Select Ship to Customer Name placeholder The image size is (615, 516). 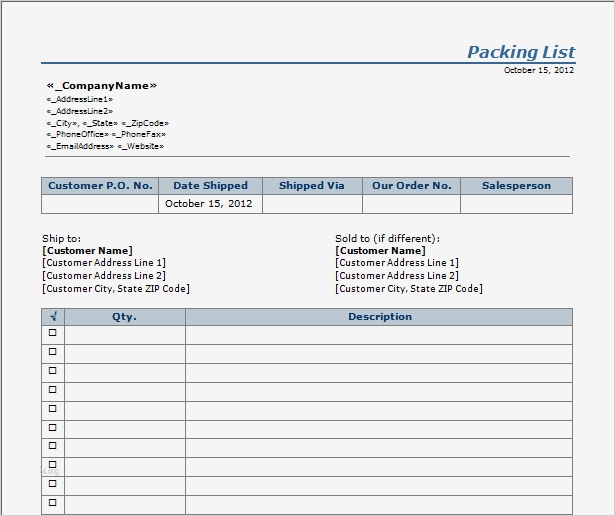coord(87,251)
